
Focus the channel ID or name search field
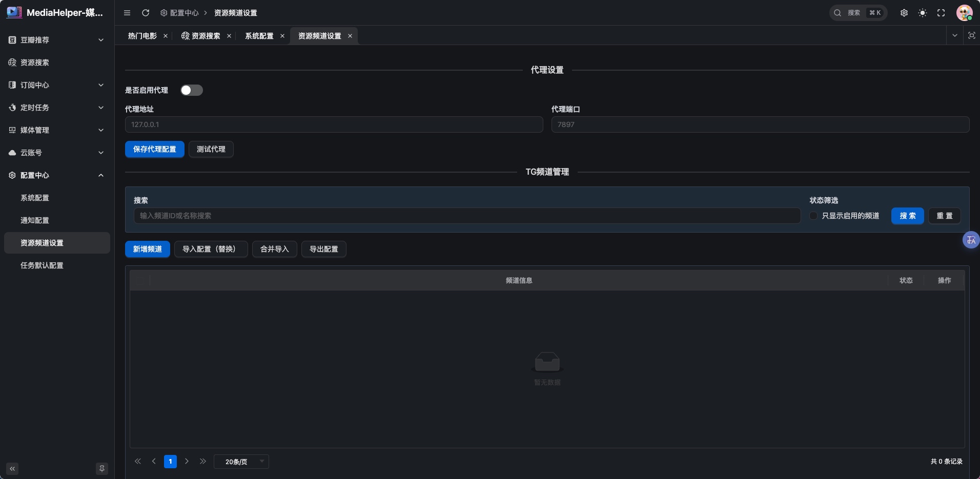tap(467, 216)
